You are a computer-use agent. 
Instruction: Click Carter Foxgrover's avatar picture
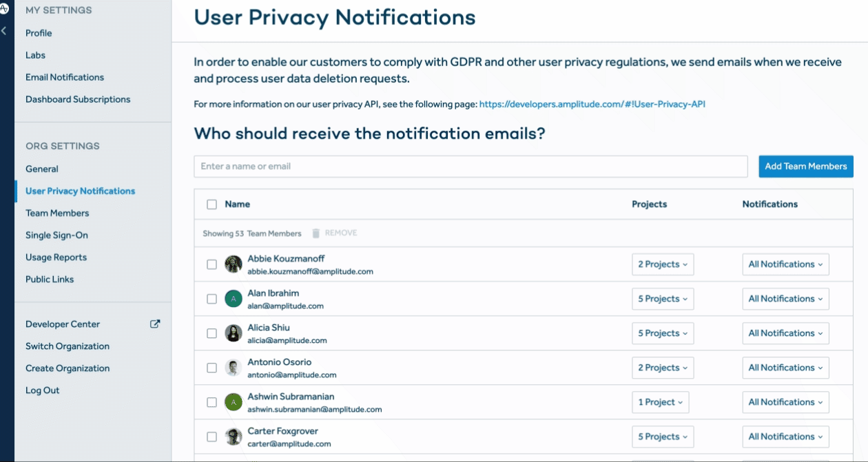point(233,436)
